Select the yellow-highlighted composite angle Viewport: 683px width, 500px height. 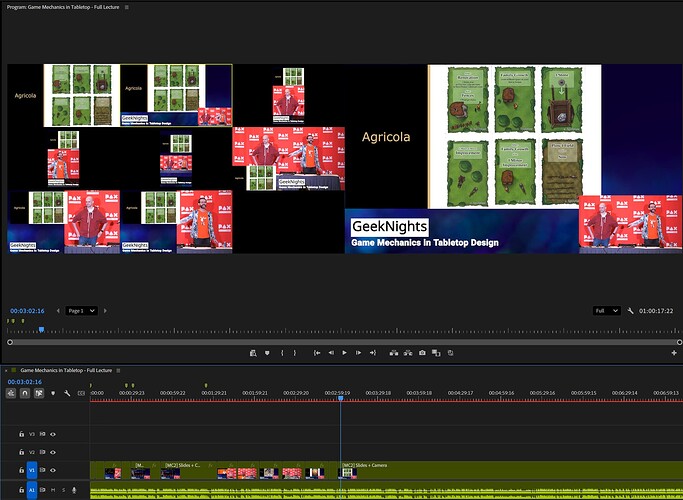176,95
